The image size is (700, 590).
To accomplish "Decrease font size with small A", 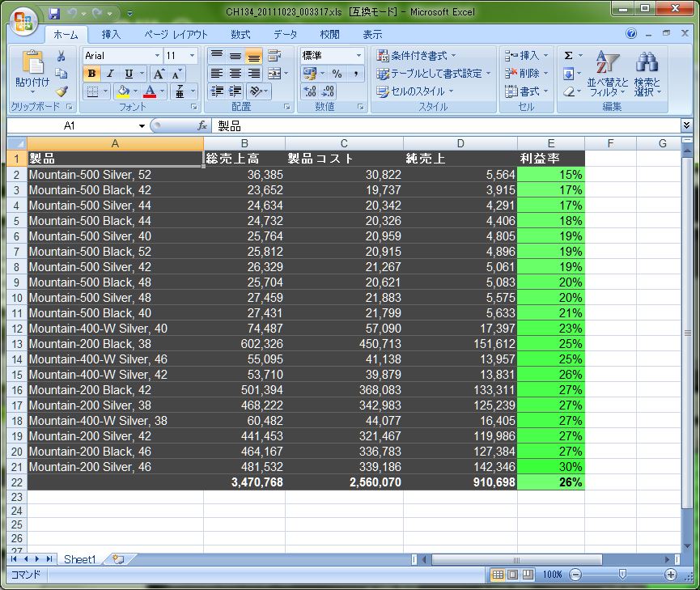I will point(176,74).
